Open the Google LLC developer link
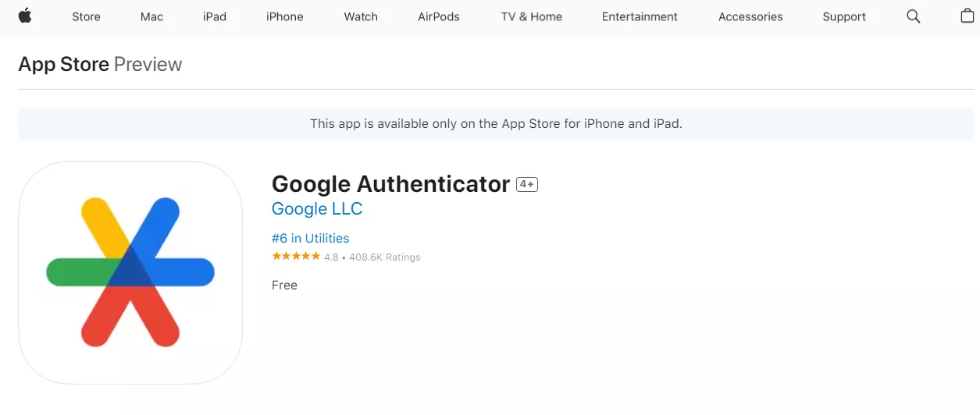Viewport: 980px width, 415px height. tap(317, 209)
